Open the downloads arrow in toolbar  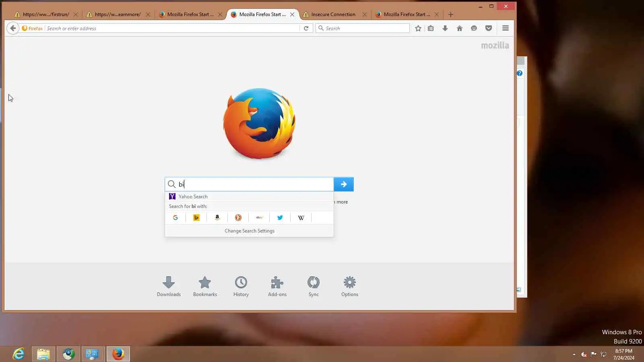pos(445,28)
